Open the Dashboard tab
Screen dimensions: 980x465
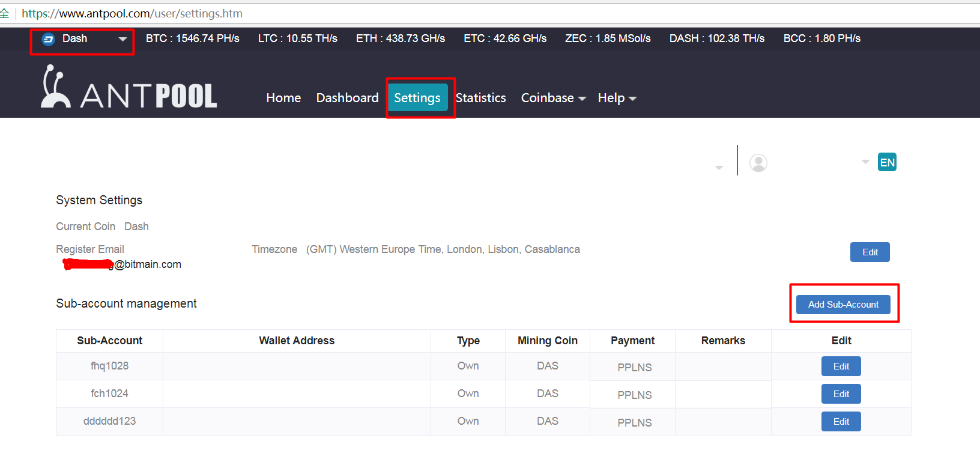[347, 98]
